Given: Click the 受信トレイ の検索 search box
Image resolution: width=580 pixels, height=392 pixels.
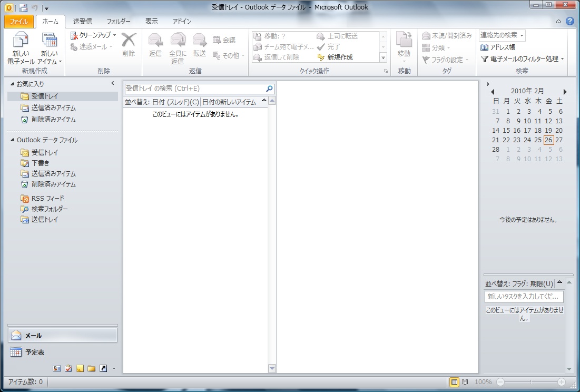Looking at the screenshot, I should [194, 89].
